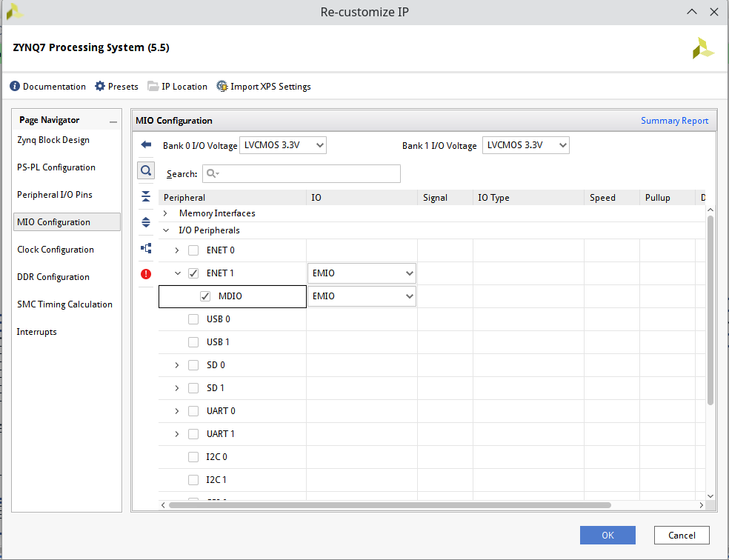Enable UART 1 checkbox

pos(193,434)
